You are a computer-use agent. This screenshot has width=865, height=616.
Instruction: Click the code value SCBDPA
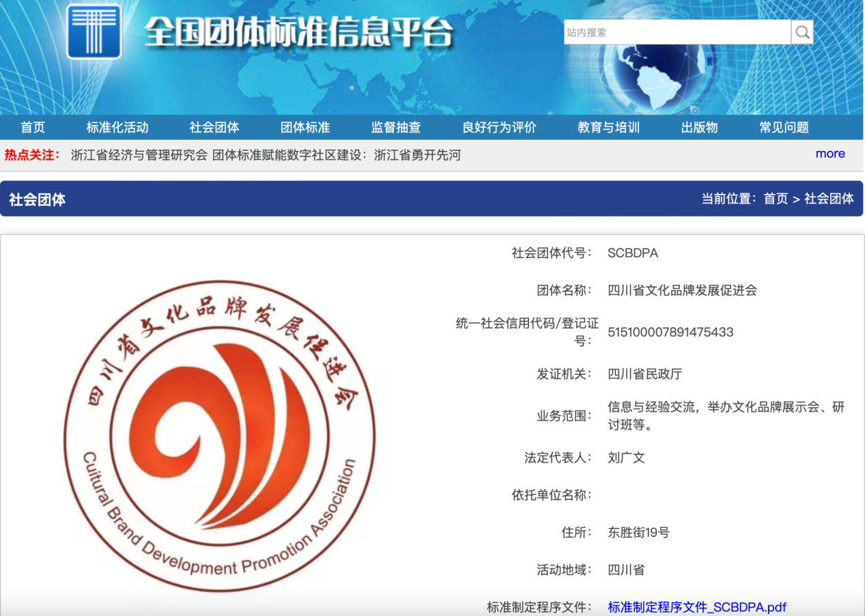coord(633,253)
